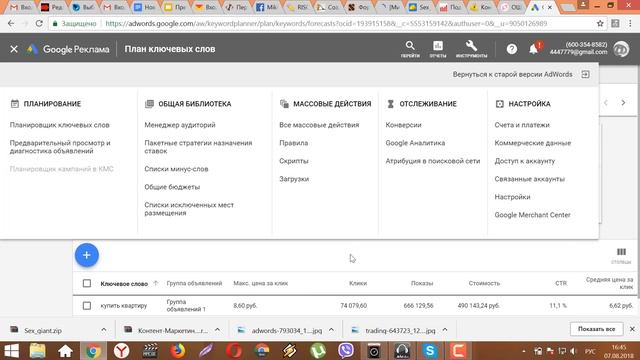Launch Firefox from the taskbar
This screenshot has height=360, width=640.
(178, 351)
